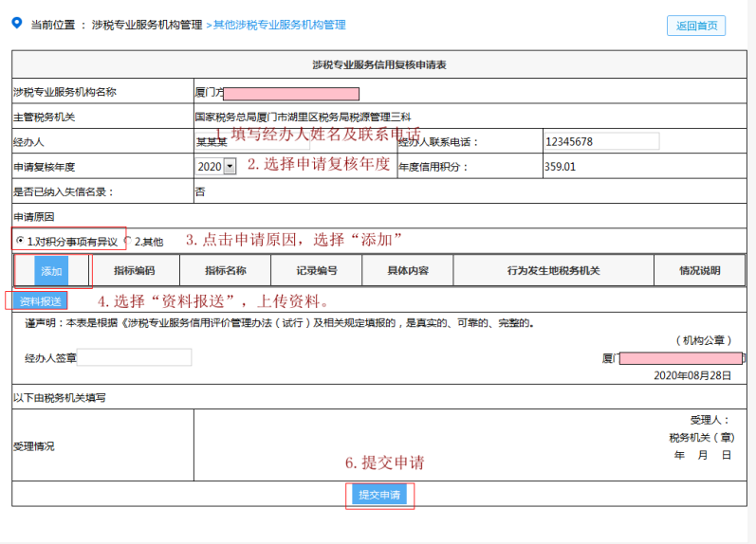Click the 谨声明 declaration sentence
Screen dimensions: 756x544
[280, 323]
